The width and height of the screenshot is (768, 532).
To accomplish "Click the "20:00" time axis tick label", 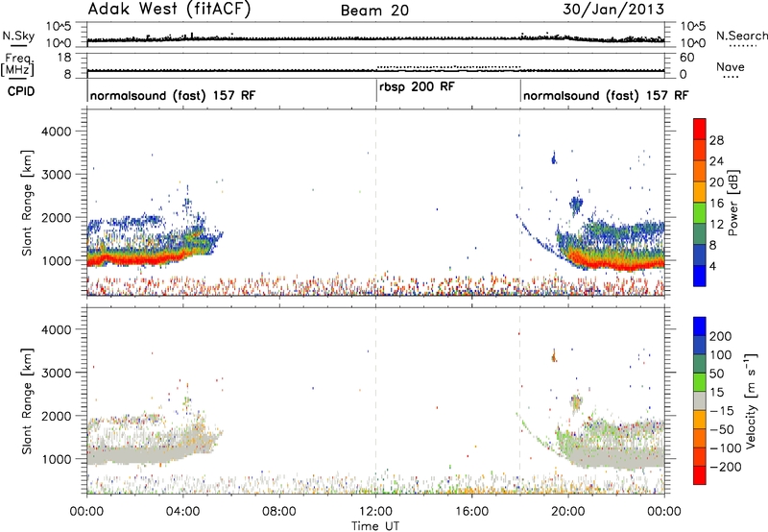I will (567, 512).
